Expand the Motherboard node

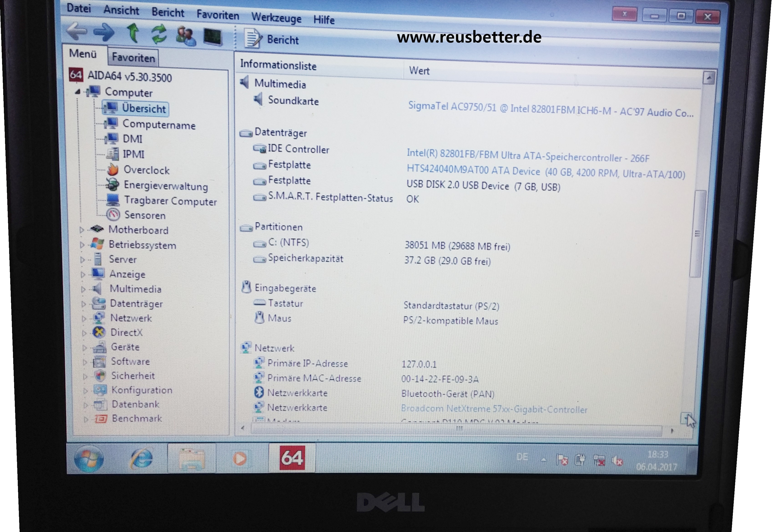(x=82, y=230)
